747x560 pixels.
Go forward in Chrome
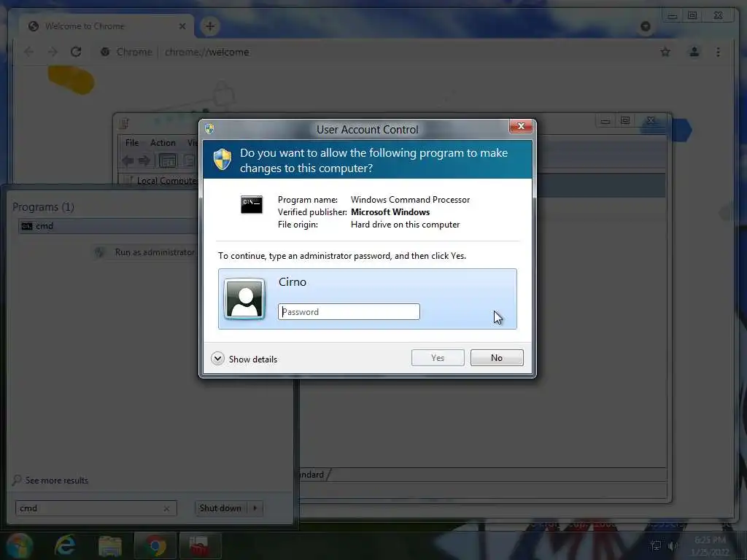click(x=53, y=52)
